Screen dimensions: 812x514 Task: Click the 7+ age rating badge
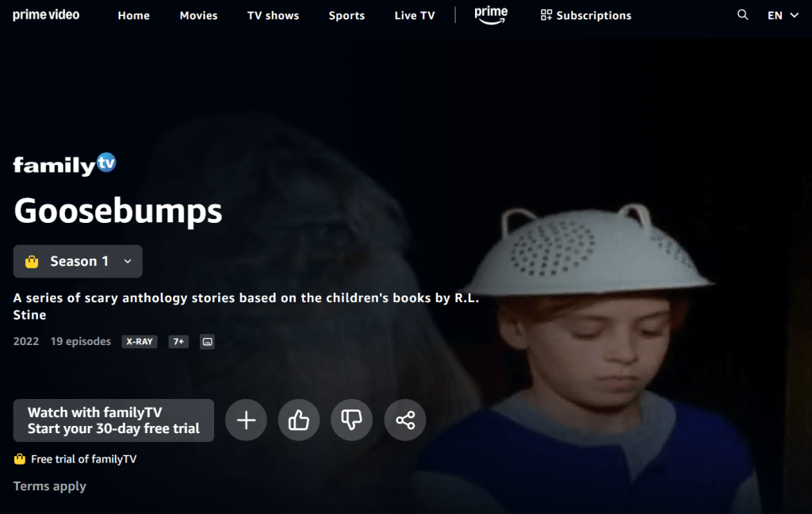click(178, 341)
